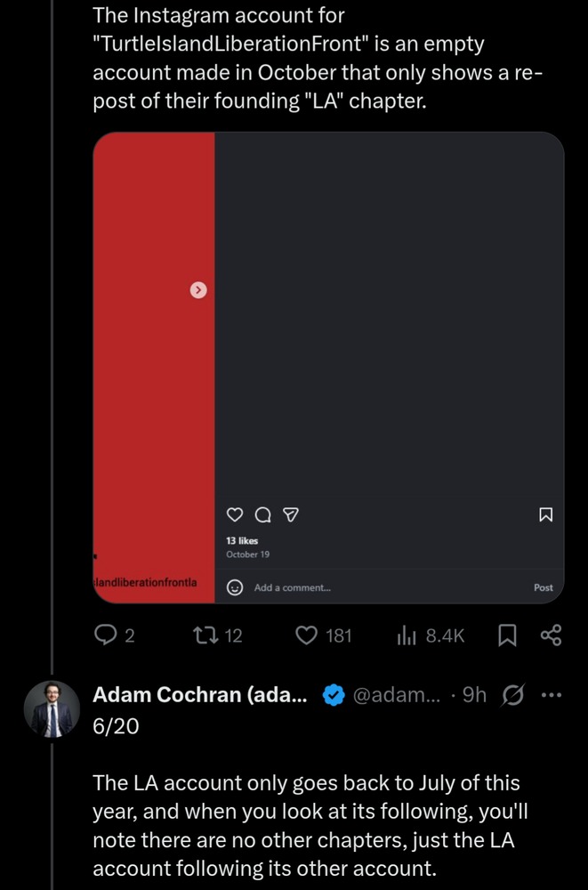Bookmark the Instagram account tweet
The height and width of the screenshot is (890, 588).
click(x=507, y=635)
